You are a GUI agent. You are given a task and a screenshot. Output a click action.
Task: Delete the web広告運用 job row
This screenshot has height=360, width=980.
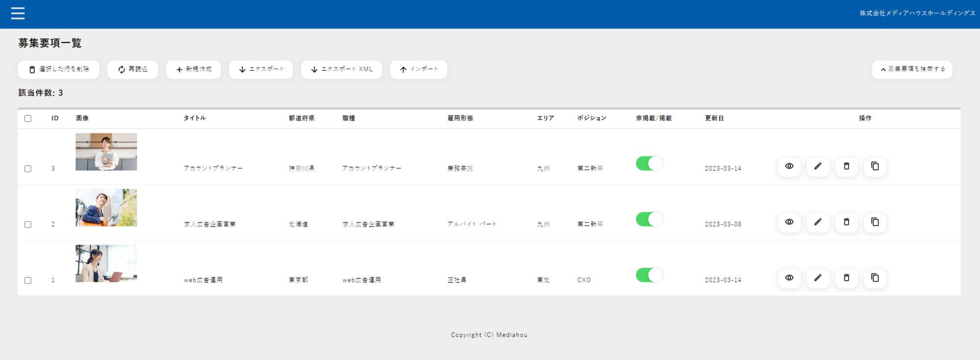[x=846, y=278]
